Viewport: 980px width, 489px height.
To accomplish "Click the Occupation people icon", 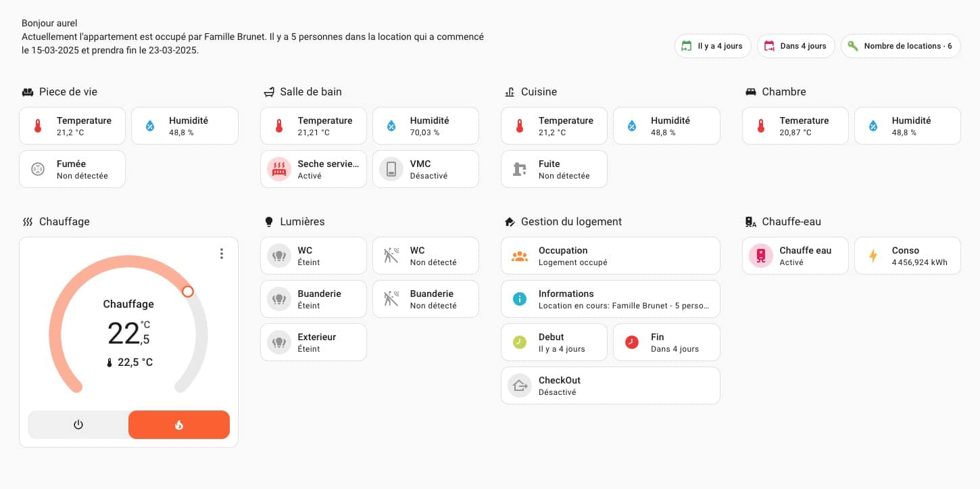I will pyautogui.click(x=520, y=256).
